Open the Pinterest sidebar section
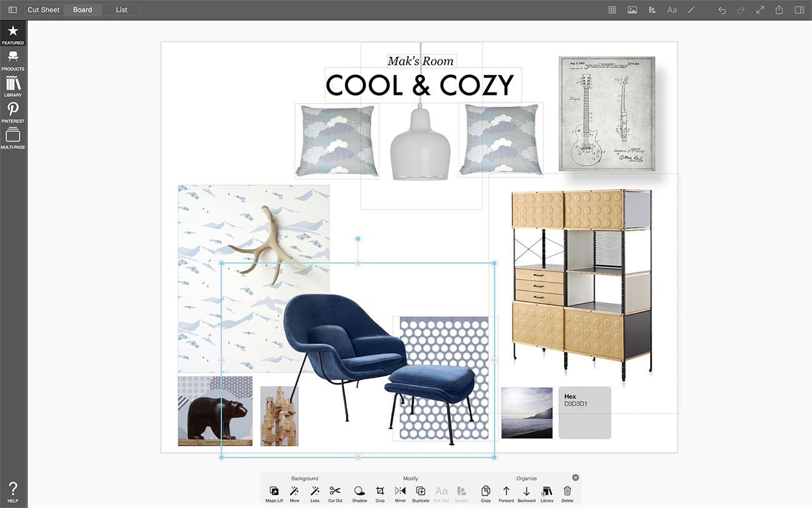 pyautogui.click(x=13, y=112)
